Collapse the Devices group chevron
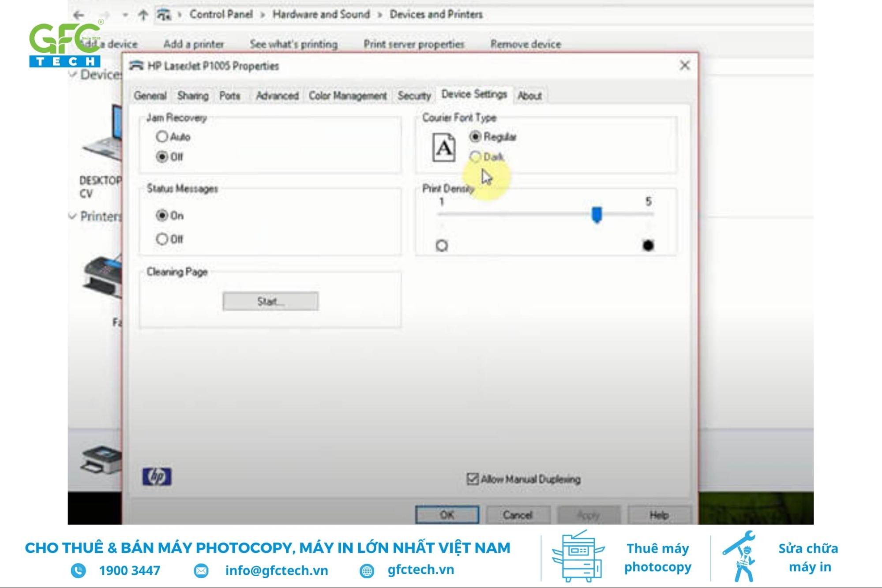 tap(73, 74)
